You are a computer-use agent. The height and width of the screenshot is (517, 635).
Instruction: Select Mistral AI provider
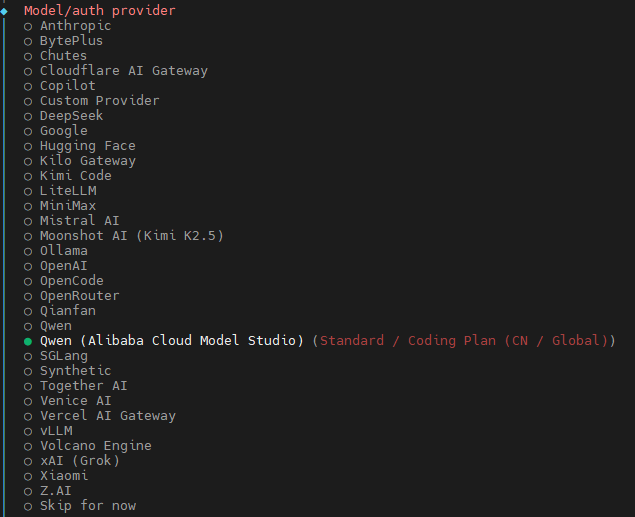click(x=71, y=221)
